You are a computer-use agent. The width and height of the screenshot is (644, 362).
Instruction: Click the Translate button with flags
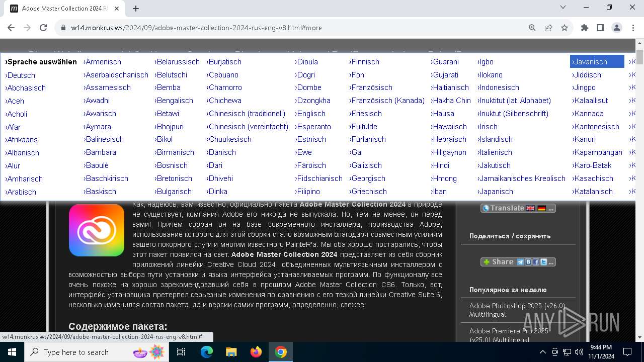pos(518,208)
